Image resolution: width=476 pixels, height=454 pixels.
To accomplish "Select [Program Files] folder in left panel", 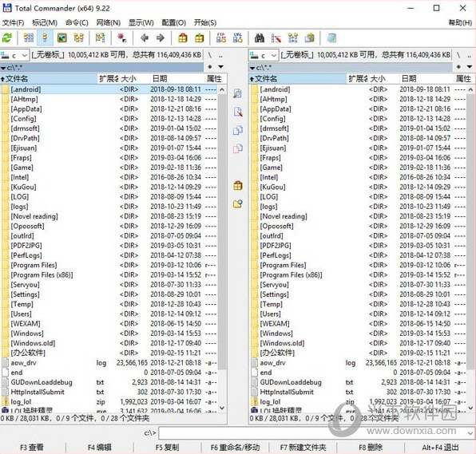I will pos(109,265).
